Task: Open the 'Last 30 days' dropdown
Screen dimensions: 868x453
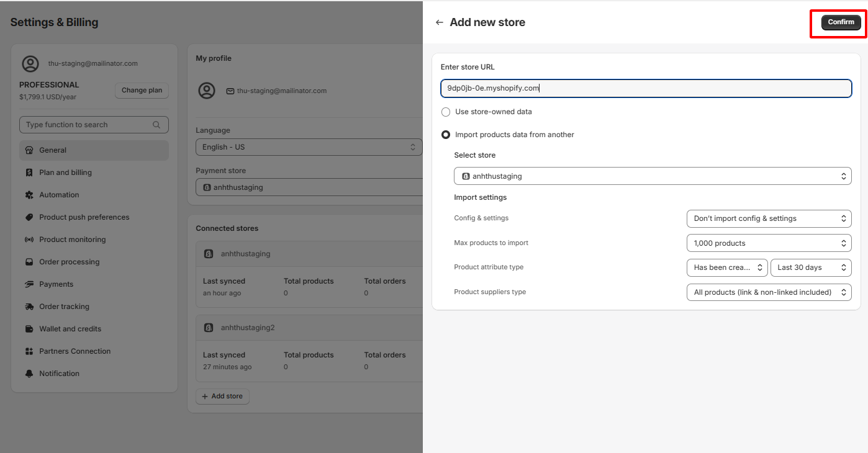Action: coord(810,267)
